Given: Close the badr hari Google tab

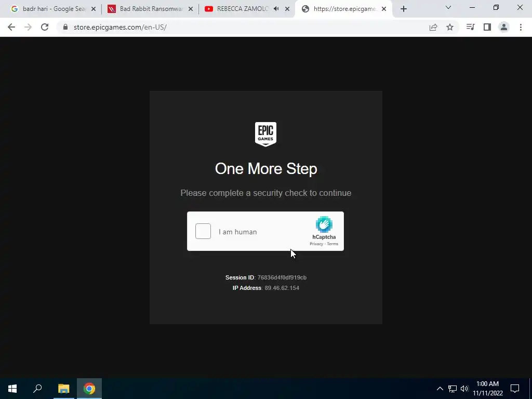Looking at the screenshot, I should pos(94,9).
